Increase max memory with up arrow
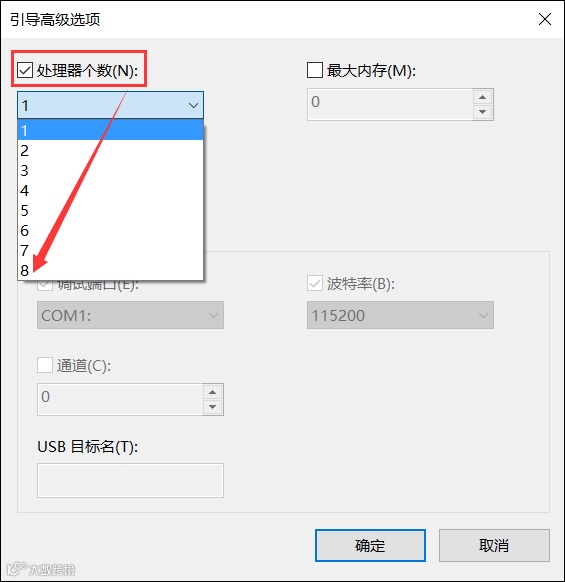 [483, 97]
